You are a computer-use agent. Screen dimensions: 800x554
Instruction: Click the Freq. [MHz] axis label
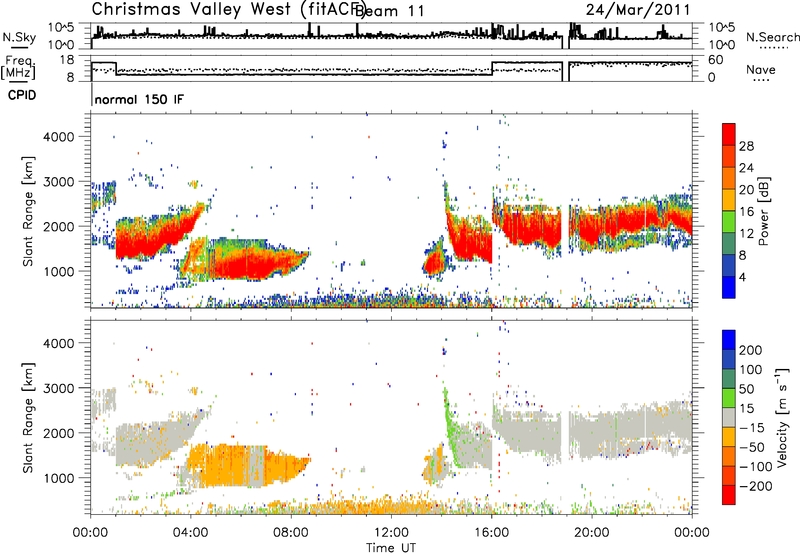pos(19,68)
